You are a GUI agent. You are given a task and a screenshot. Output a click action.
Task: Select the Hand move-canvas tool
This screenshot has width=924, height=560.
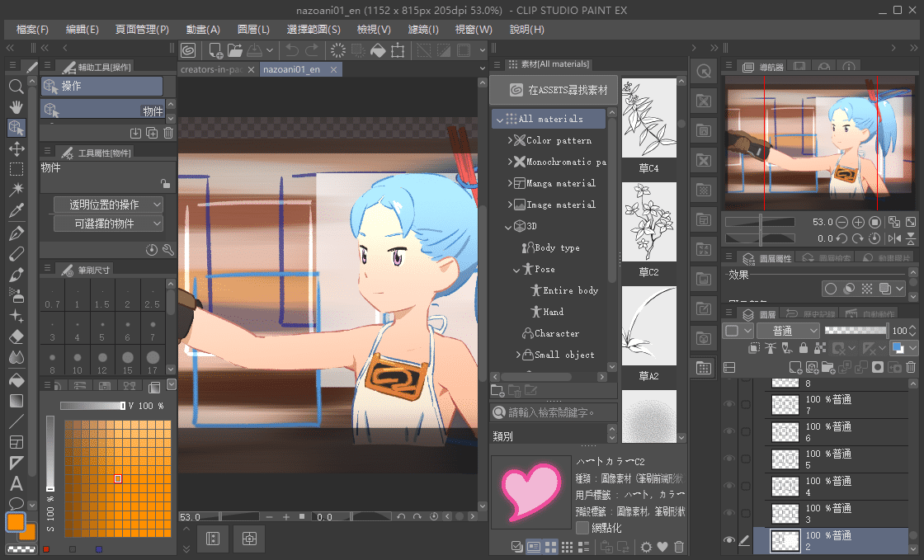(x=16, y=106)
